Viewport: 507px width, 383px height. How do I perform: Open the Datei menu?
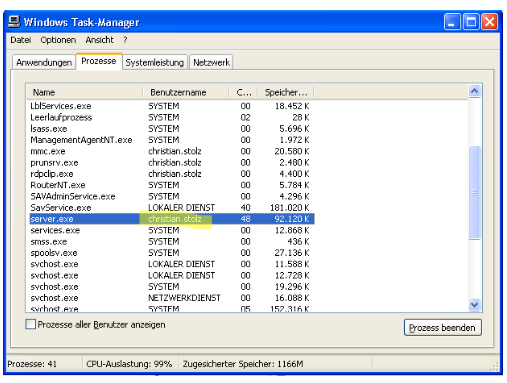(x=21, y=40)
